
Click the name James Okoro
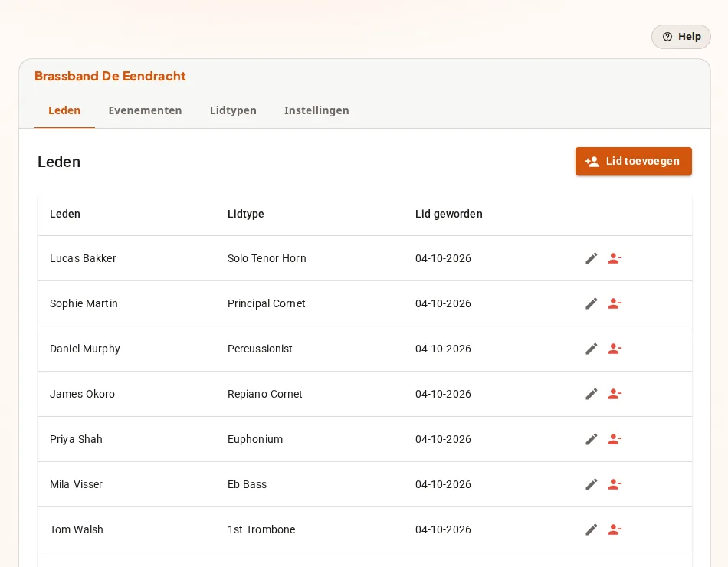82,394
